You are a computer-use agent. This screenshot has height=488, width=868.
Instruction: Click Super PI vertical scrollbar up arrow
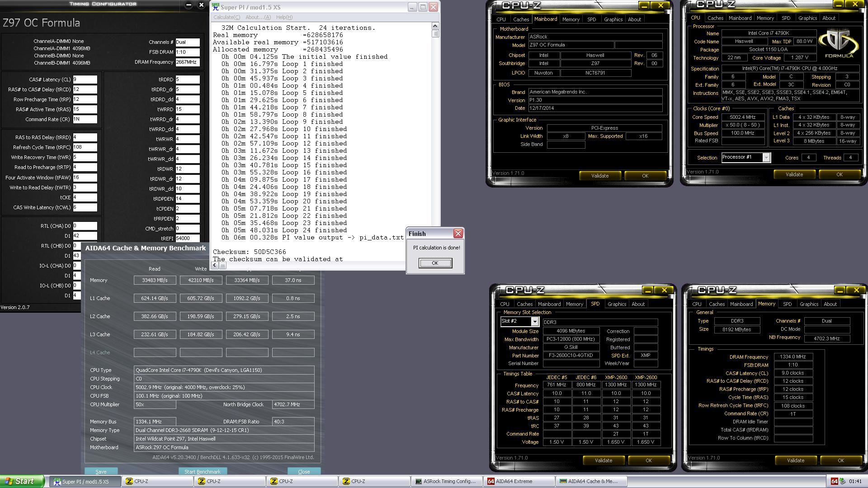pos(435,26)
